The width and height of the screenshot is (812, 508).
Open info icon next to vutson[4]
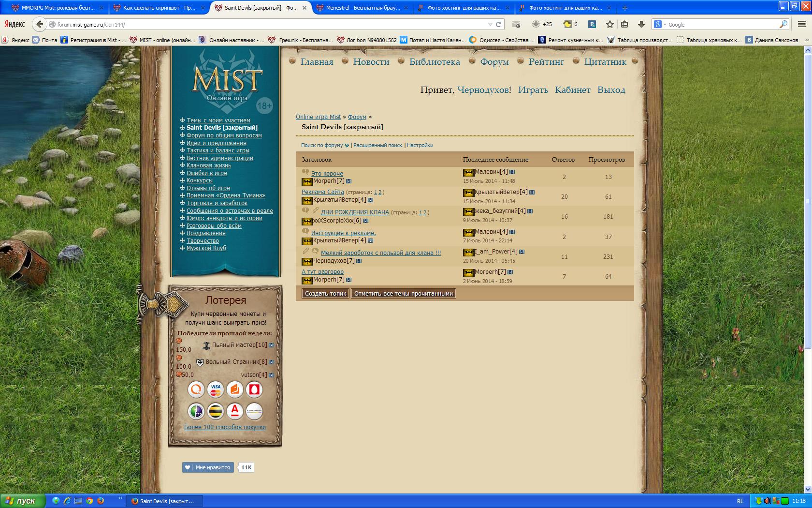271,375
